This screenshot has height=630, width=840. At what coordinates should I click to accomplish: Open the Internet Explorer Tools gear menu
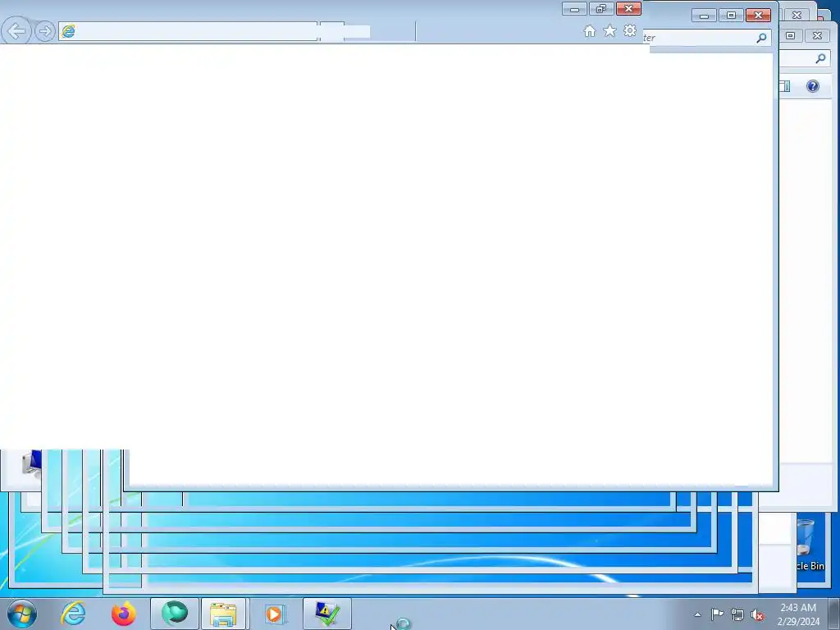pyautogui.click(x=630, y=31)
